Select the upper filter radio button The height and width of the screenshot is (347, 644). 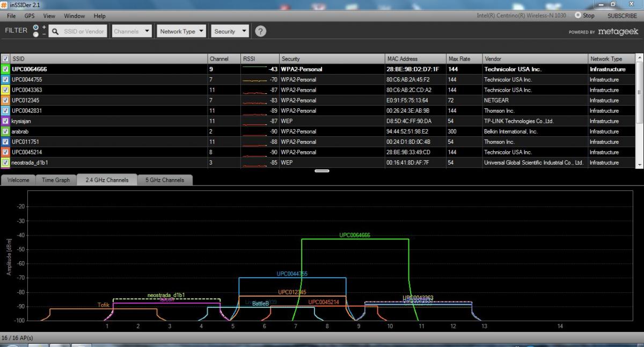tap(36, 27)
